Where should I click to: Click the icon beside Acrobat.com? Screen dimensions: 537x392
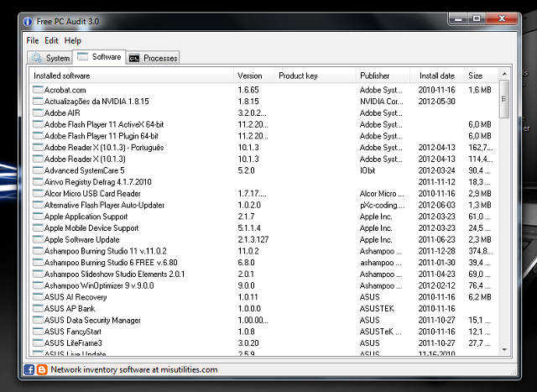click(x=38, y=90)
